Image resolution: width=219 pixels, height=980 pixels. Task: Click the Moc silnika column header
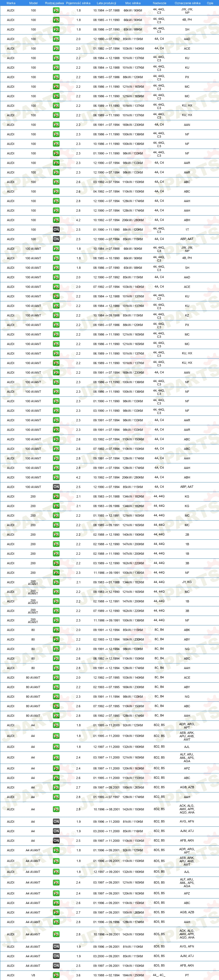[133, 3]
